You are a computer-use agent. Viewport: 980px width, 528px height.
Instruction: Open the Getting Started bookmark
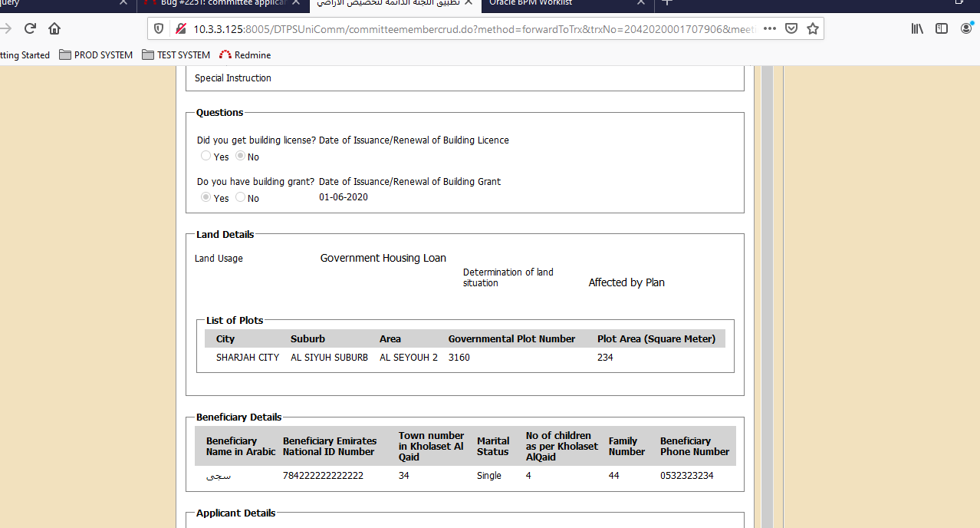25,55
